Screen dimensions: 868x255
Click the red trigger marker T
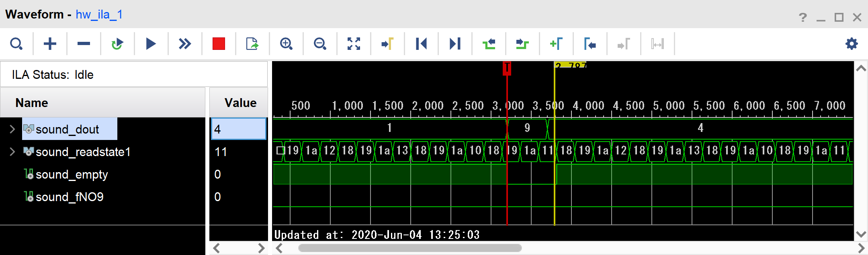[507, 68]
